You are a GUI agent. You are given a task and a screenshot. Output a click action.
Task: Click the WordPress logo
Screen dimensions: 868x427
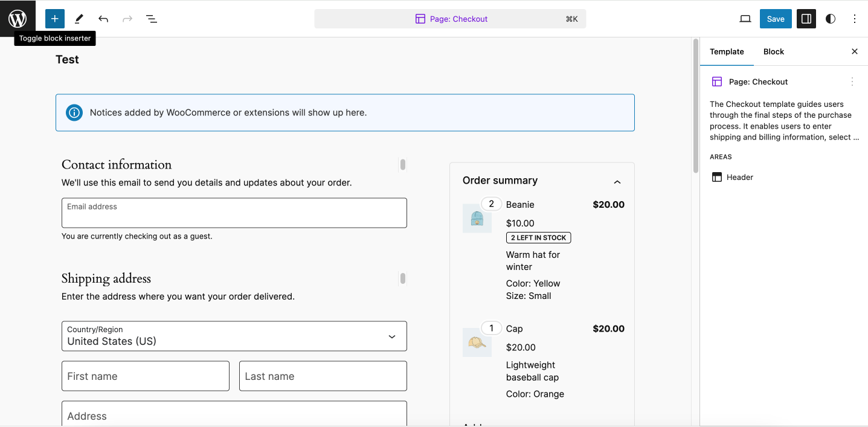click(x=16, y=18)
